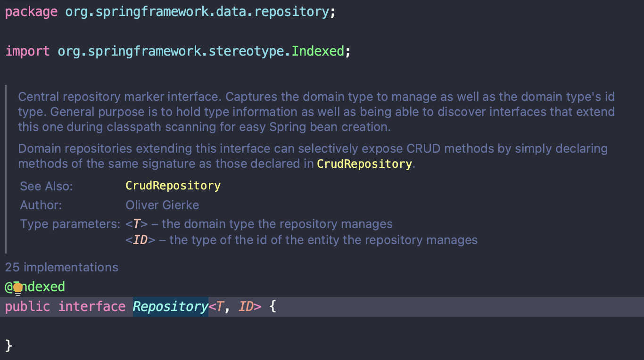
Task: Click the @Indexed annotation above the interface
Action: [35, 286]
